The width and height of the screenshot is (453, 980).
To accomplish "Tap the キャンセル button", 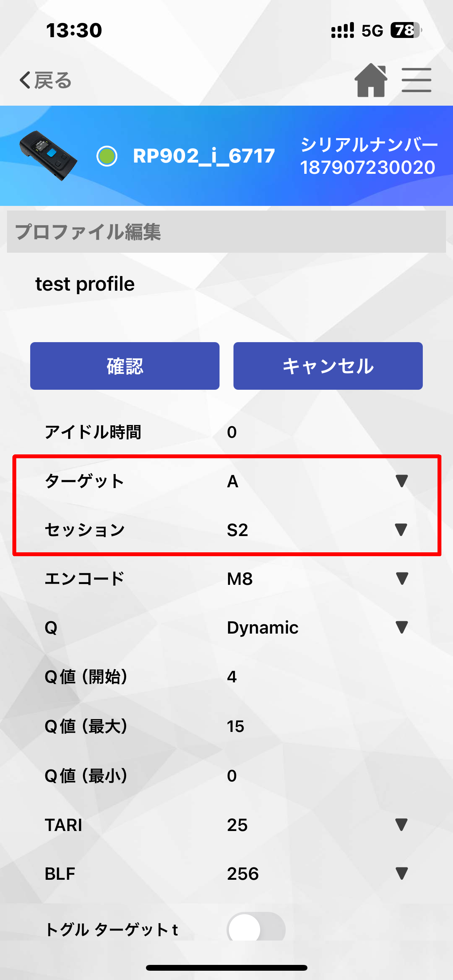I will tap(328, 366).
